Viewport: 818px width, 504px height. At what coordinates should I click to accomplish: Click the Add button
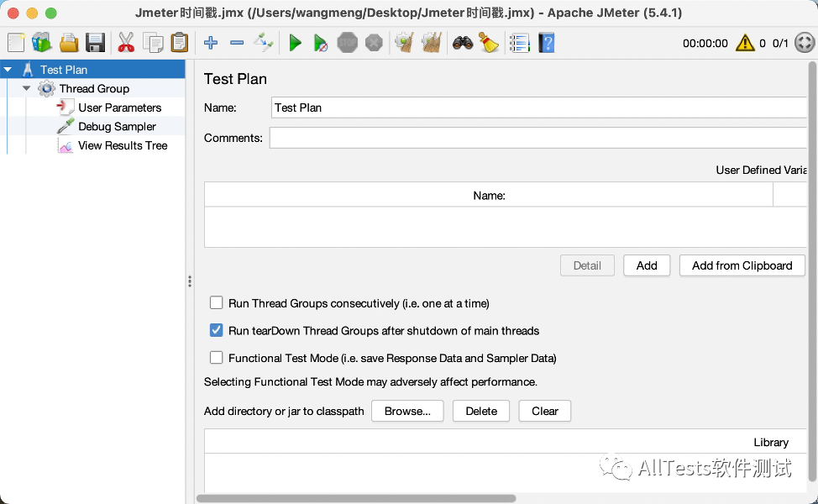647,265
